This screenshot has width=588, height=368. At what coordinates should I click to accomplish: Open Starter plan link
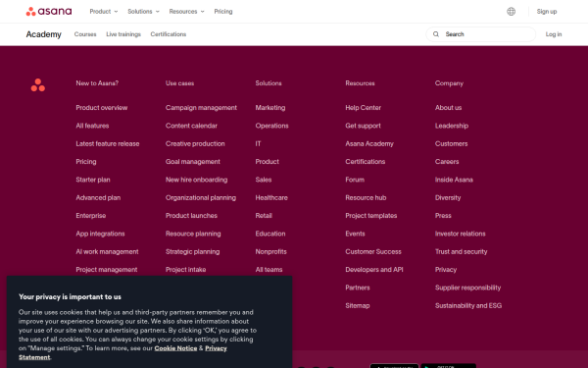point(93,180)
